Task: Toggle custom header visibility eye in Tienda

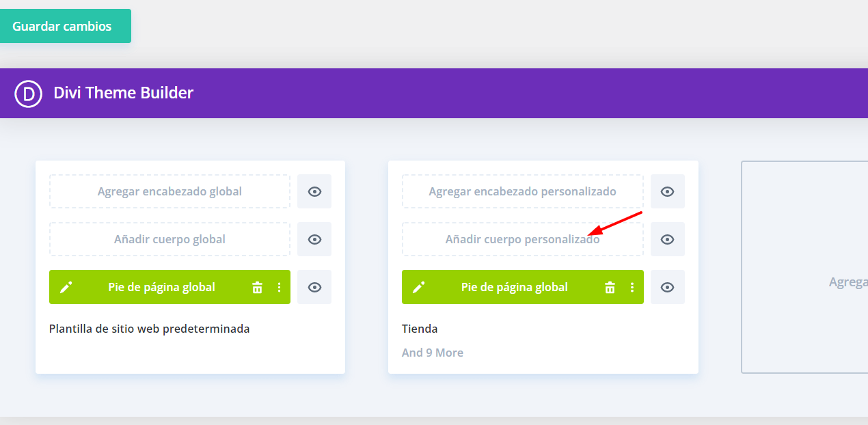Action: pyautogui.click(x=667, y=191)
